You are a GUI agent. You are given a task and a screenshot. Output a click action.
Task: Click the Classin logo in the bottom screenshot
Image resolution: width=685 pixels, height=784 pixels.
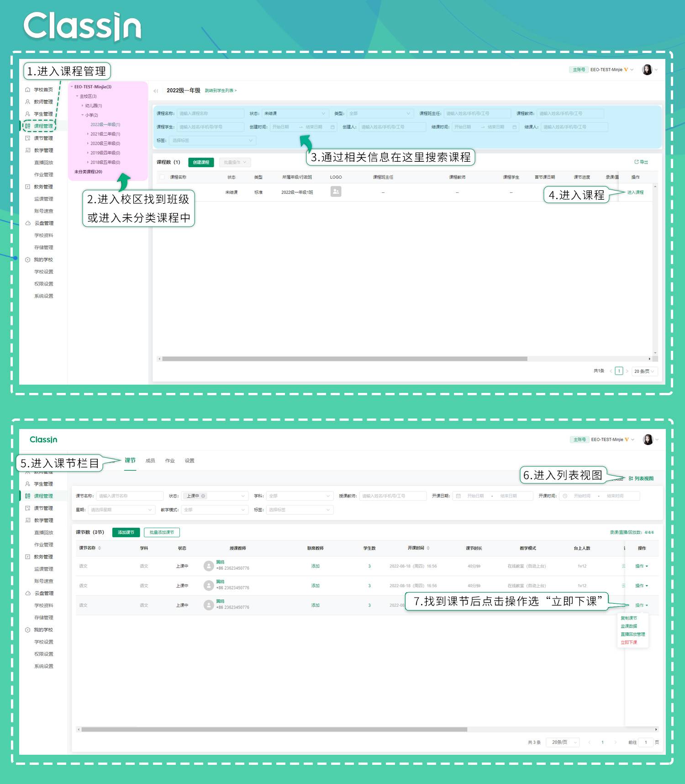(43, 440)
